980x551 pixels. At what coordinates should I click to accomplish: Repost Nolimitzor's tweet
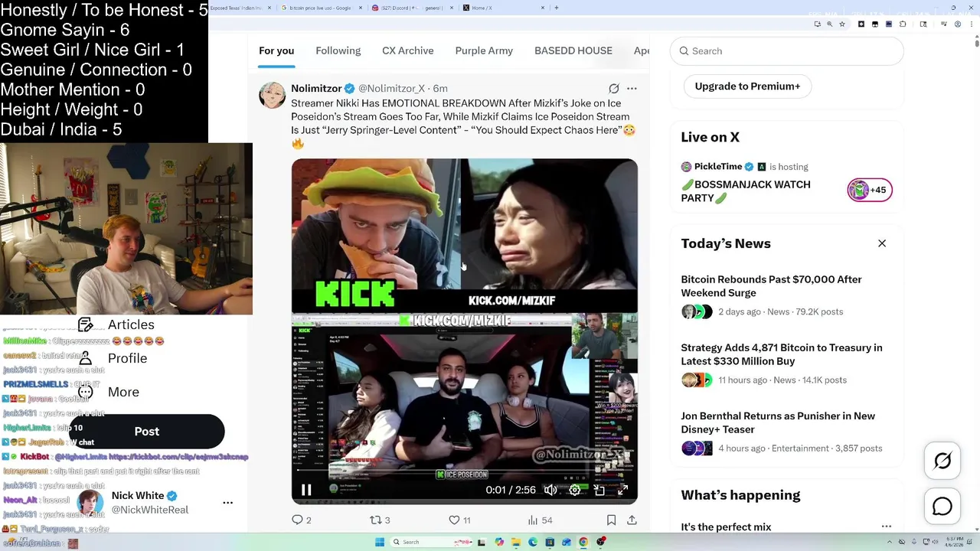coord(380,520)
